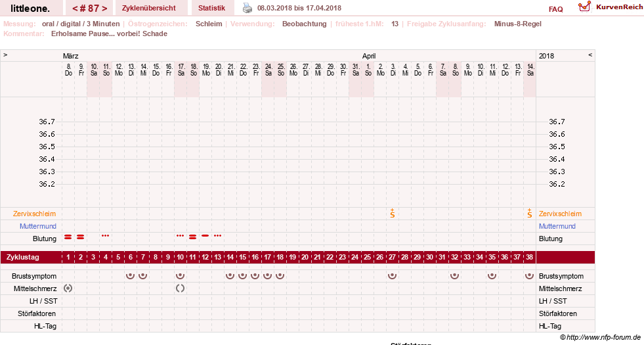Click cycle day 27 in the Zyklustag bar

[392, 257]
